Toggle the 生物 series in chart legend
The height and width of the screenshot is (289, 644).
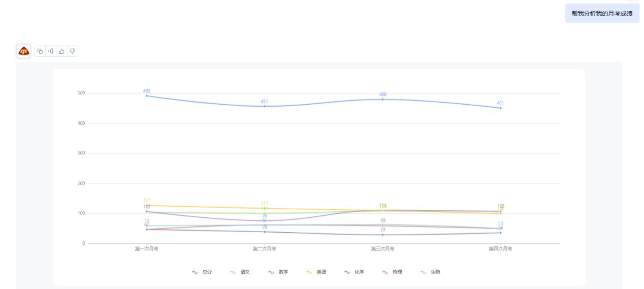coord(431,272)
